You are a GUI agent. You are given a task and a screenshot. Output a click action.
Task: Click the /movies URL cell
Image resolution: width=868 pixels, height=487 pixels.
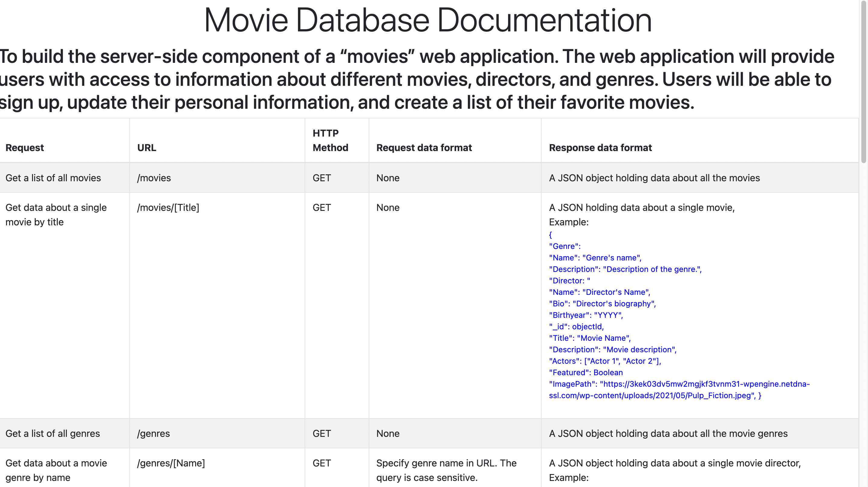click(x=154, y=178)
